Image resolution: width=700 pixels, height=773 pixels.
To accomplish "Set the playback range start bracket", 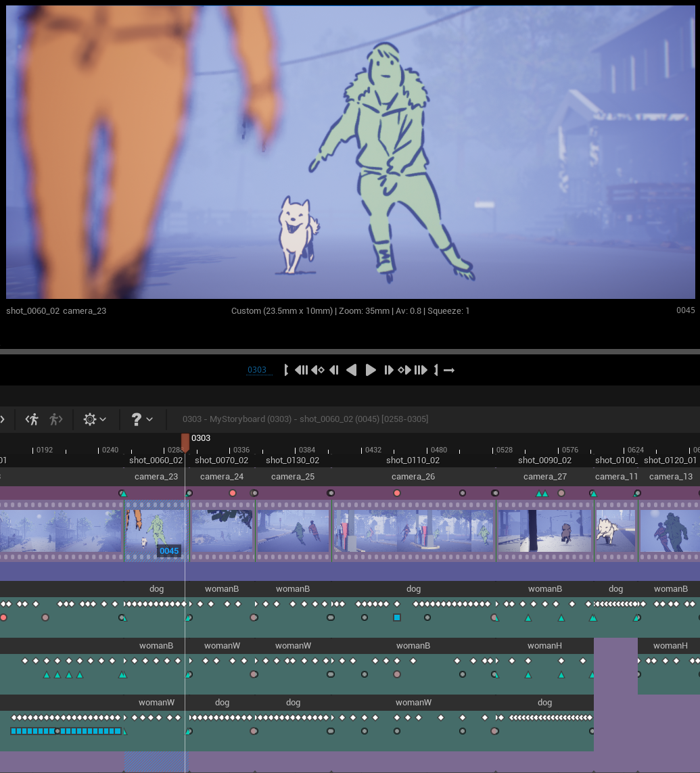I will [286, 370].
